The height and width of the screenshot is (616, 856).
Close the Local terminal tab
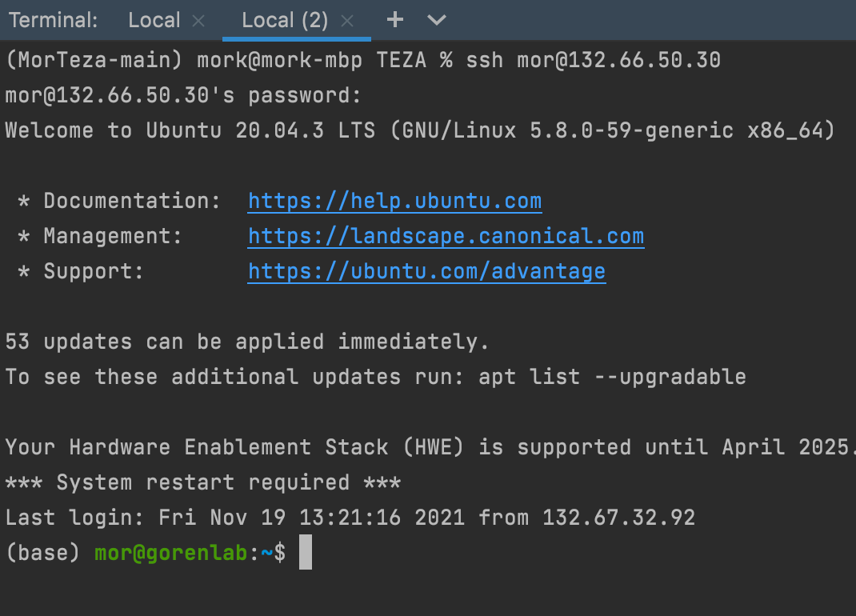[x=198, y=21]
